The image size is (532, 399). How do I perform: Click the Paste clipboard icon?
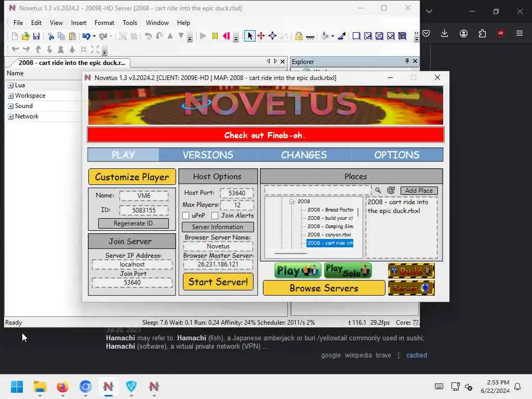[x=72, y=36]
